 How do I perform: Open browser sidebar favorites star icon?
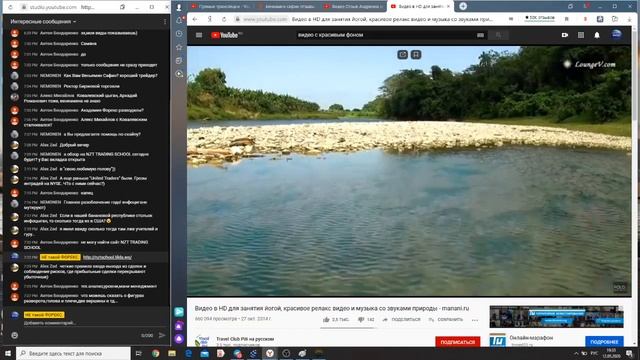click(179, 47)
